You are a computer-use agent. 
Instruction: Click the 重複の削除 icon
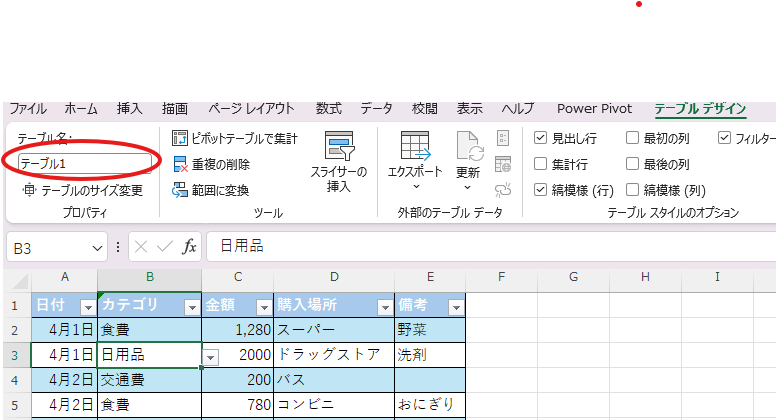click(180, 164)
